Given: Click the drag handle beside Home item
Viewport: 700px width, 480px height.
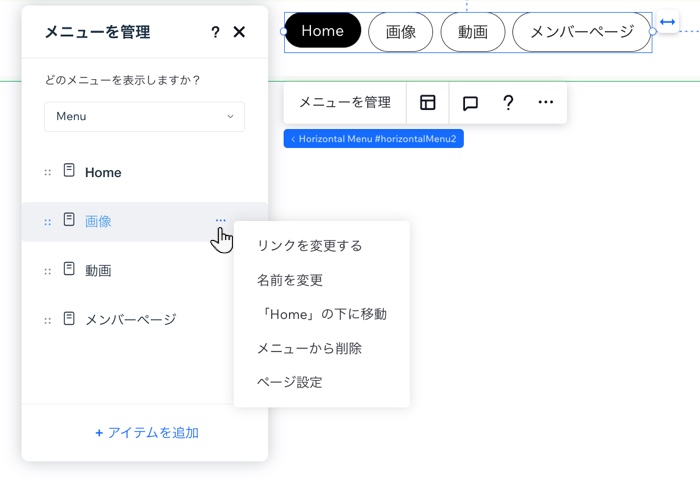Looking at the screenshot, I should [47, 173].
